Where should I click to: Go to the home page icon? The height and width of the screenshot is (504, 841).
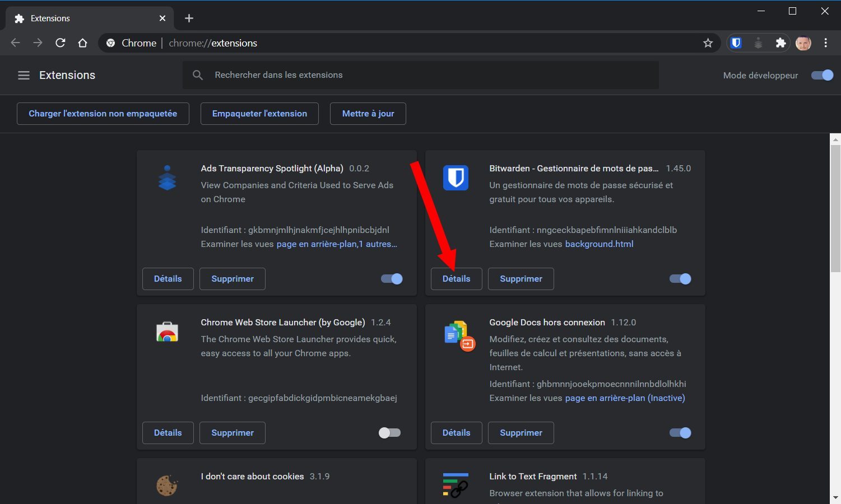click(x=82, y=43)
